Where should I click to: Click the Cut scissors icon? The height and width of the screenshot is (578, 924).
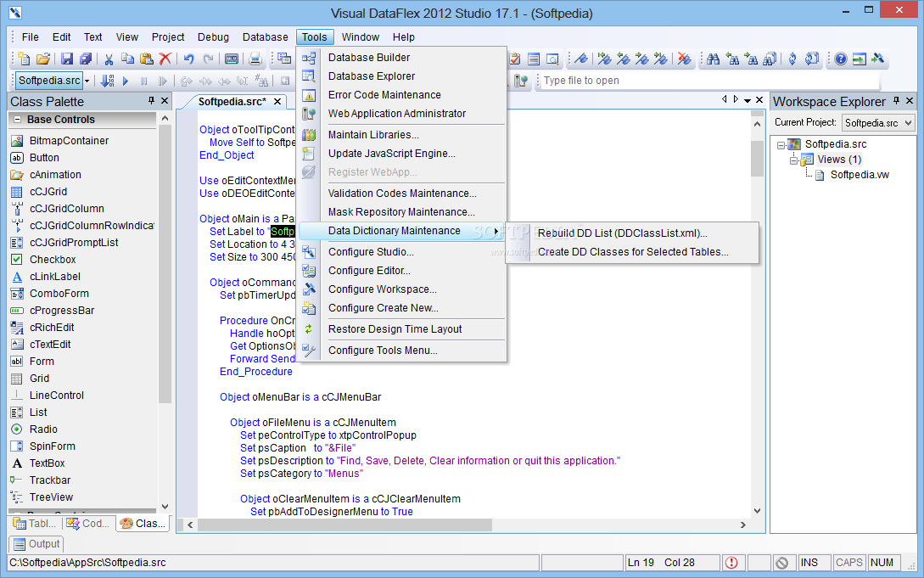click(x=109, y=59)
